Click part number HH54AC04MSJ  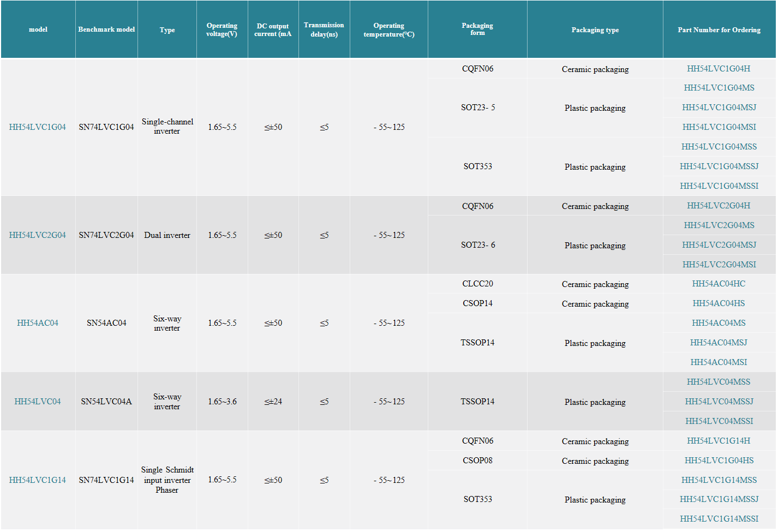click(719, 343)
